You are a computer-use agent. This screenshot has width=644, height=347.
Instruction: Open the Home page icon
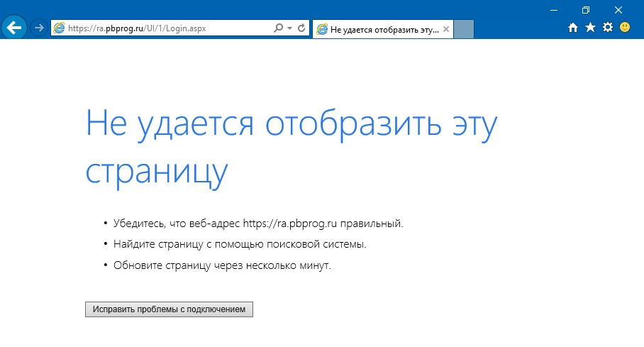point(574,28)
